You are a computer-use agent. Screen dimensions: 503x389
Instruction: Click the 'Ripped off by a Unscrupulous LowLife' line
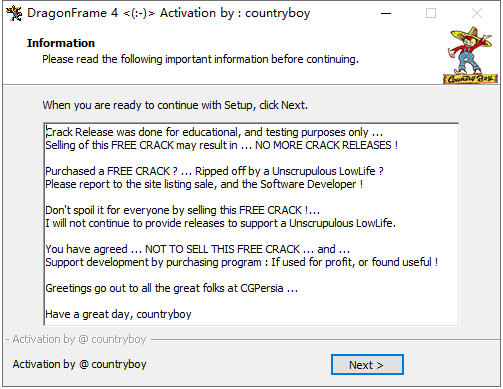214,171
